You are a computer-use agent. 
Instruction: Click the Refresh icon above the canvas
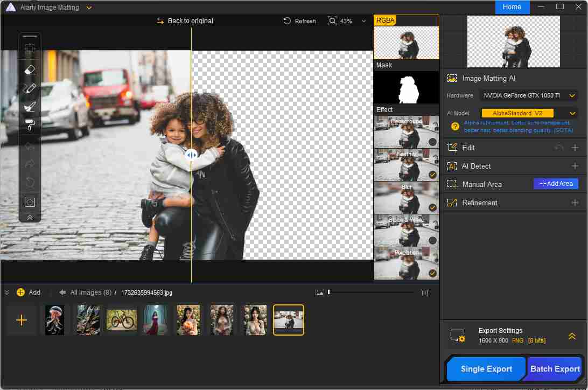pos(288,21)
